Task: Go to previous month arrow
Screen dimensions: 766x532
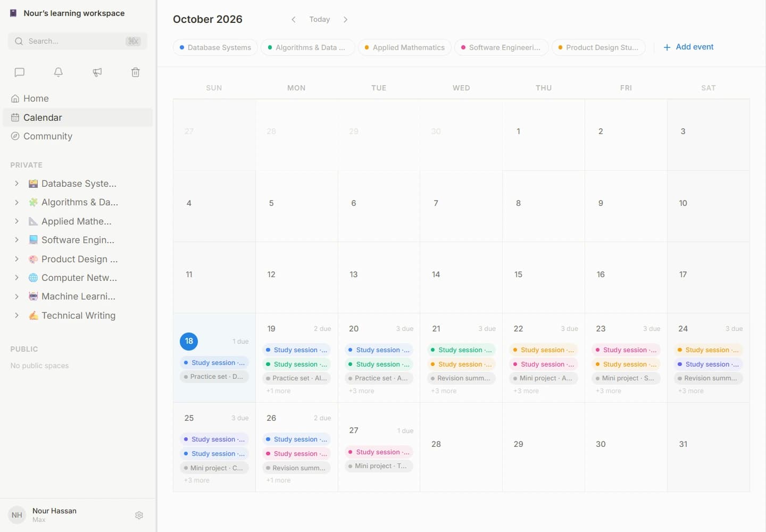Action: 293,20
